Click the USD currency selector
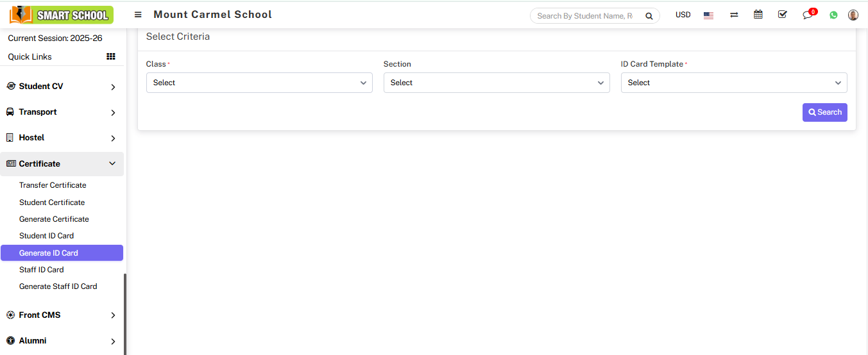 (683, 15)
